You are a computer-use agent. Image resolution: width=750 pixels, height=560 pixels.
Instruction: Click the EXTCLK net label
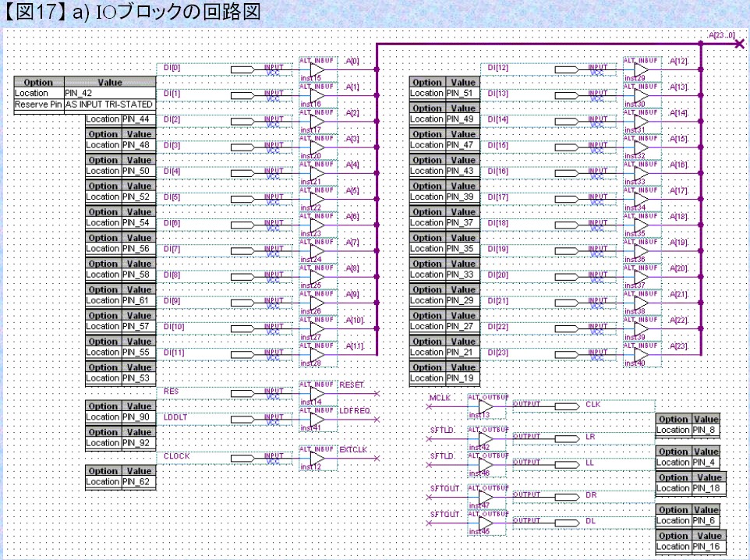coord(353,449)
